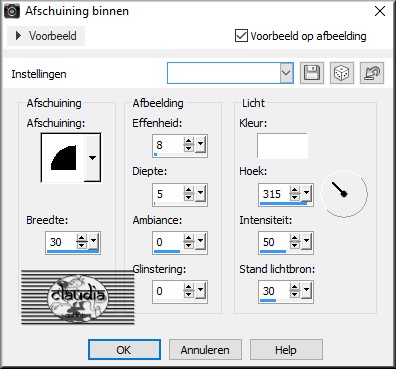The image size is (396, 369).
Task: Increase Diepte value with up arrow
Action: coord(189,190)
